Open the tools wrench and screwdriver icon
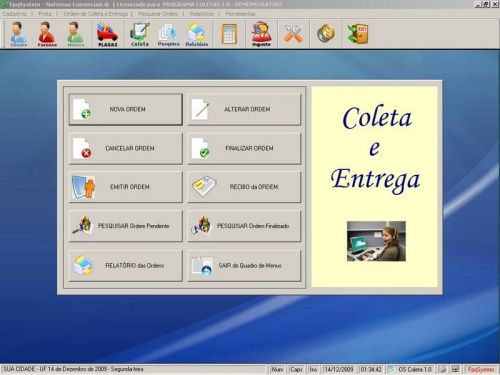 (293, 34)
